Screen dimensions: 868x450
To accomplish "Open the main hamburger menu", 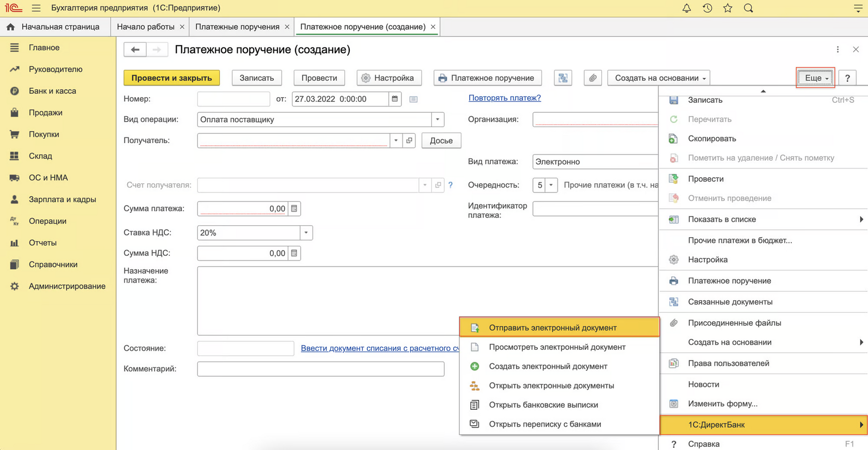I will [x=36, y=8].
